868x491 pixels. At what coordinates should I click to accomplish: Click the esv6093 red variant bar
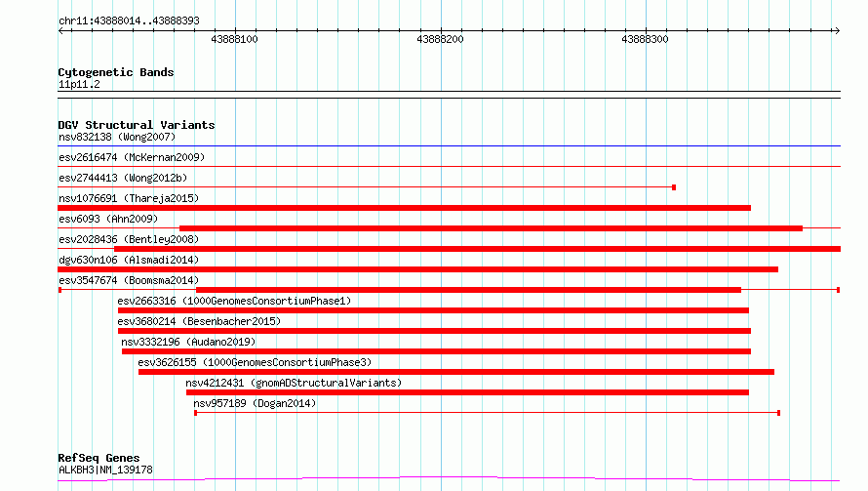(491, 228)
